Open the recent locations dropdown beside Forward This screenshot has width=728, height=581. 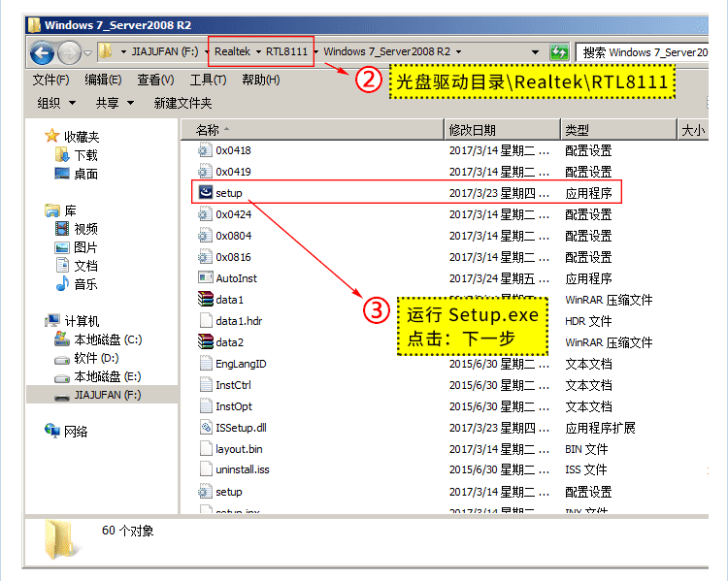tap(88, 53)
